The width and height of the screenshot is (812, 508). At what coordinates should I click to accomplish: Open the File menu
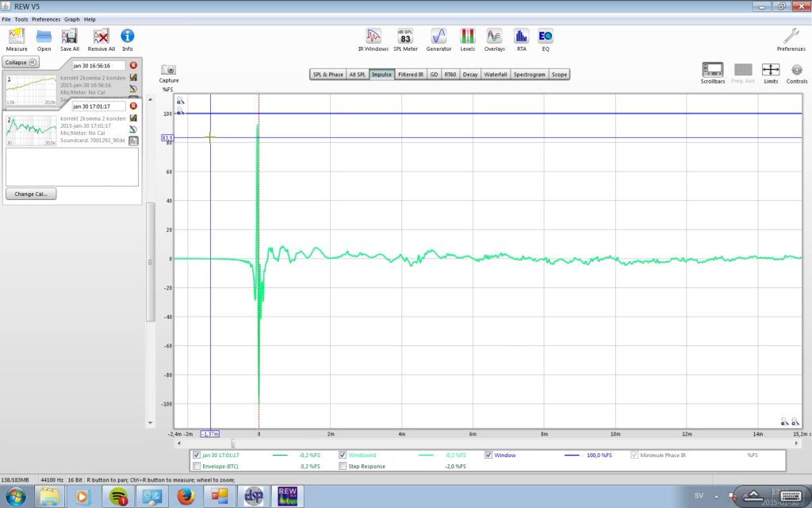pos(6,19)
